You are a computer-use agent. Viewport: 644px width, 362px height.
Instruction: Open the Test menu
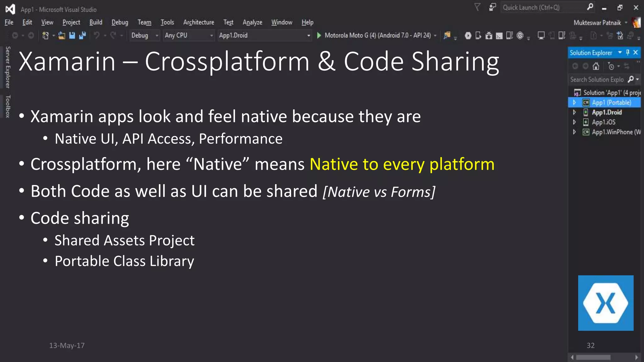(228, 22)
